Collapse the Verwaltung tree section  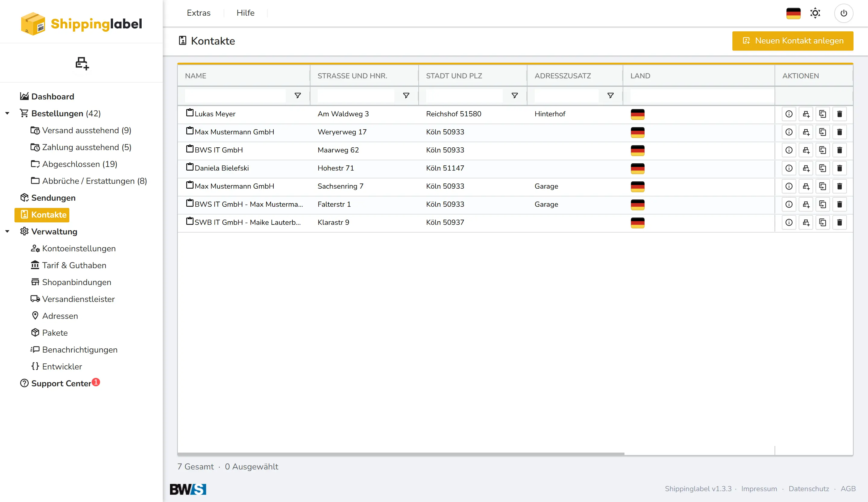coord(7,231)
